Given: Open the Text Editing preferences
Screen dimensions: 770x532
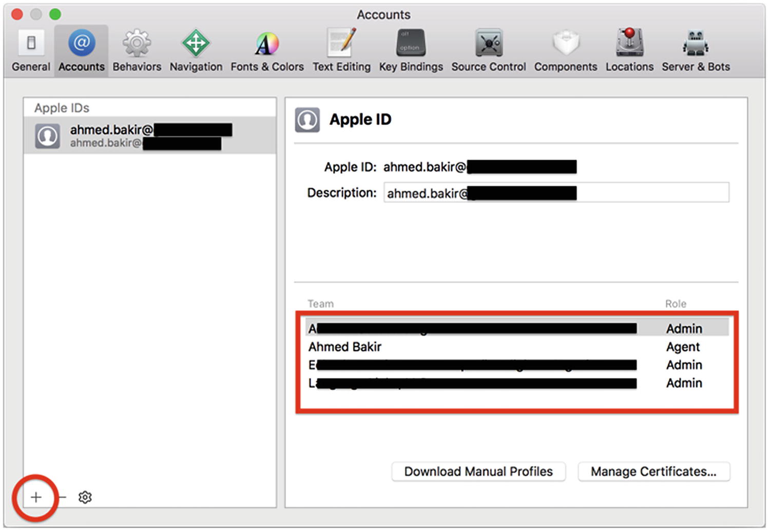Looking at the screenshot, I should (341, 51).
